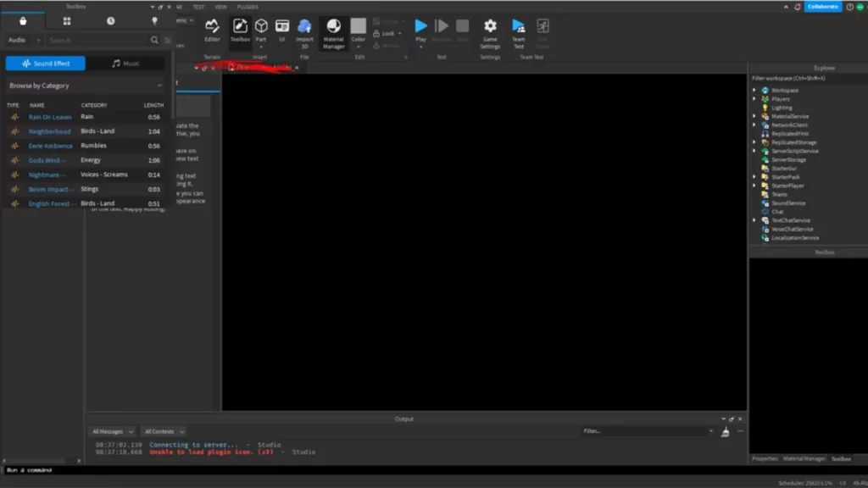Select StarterGui in Explorer
The image size is (868, 488).
pos(784,169)
